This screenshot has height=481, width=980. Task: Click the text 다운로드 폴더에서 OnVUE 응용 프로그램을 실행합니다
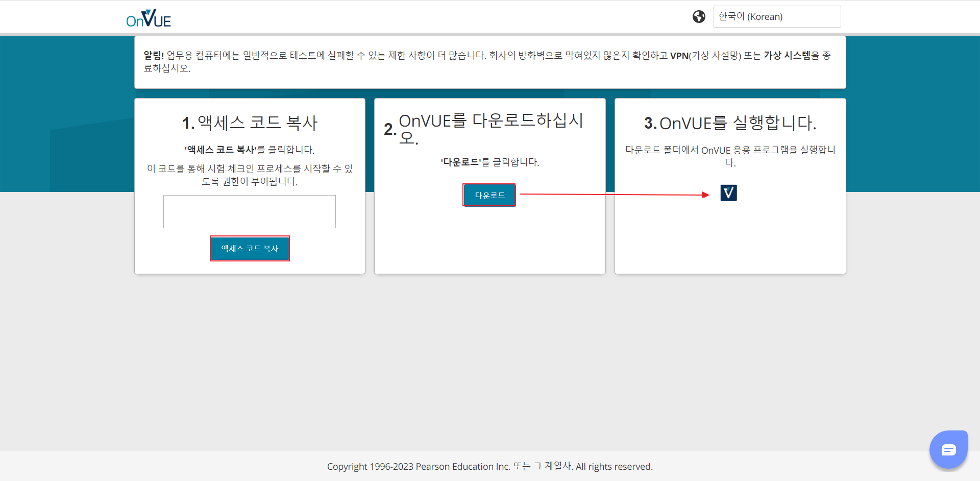click(x=730, y=156)
